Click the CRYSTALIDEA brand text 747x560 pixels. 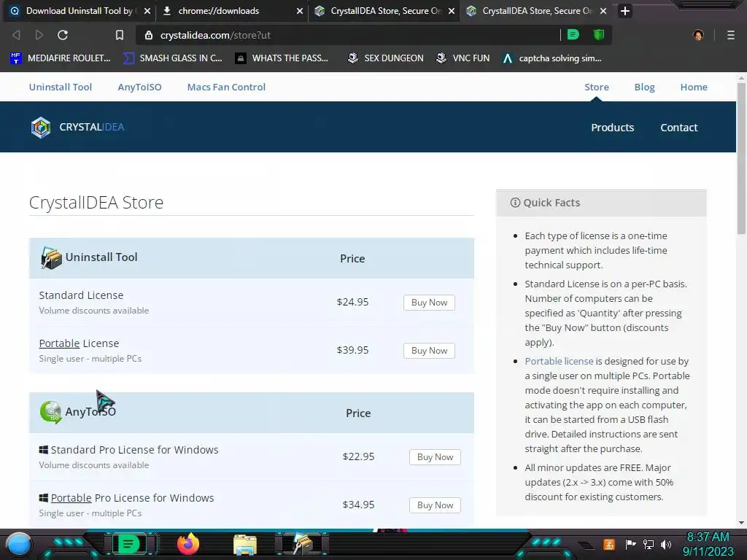point(91,127)
